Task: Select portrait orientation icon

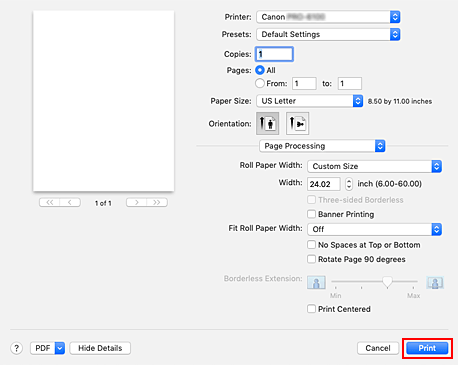Action: click(267, 123)
